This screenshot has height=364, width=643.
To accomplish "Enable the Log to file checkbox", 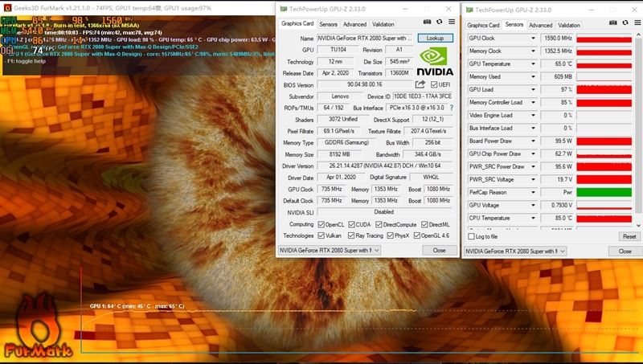I will click(x=471, y=236).
